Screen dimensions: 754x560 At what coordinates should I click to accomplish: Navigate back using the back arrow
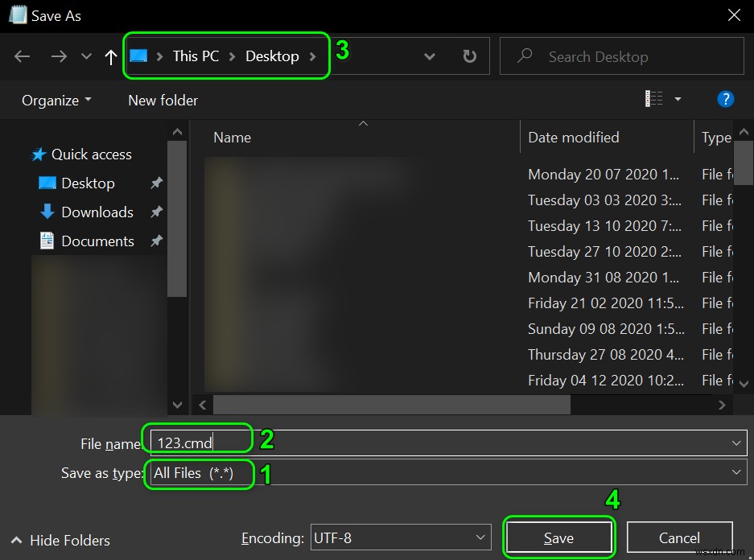(22, 56)
